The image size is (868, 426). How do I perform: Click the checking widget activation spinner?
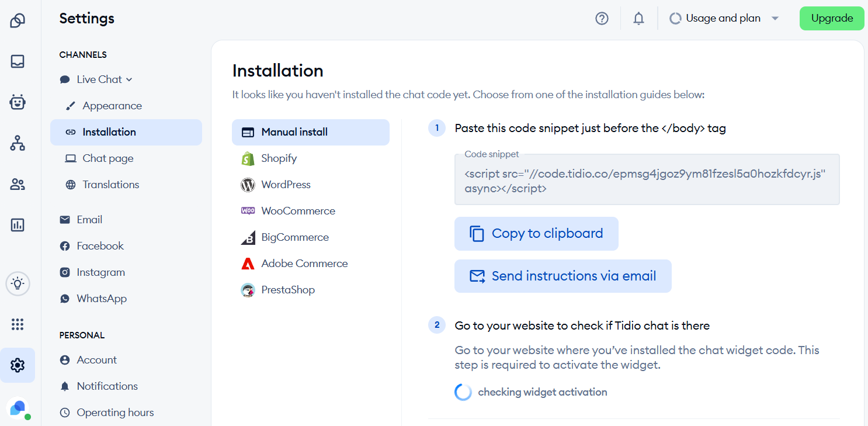(x=463, y=392)
